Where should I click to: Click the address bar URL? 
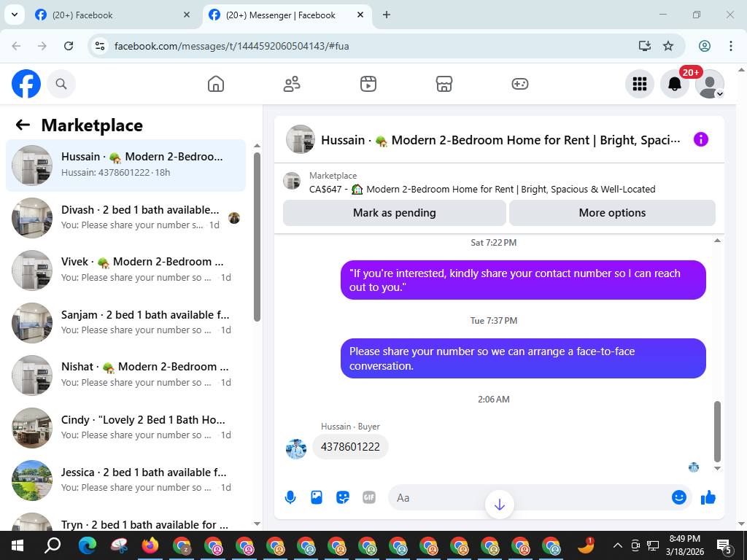pos(231,46)
